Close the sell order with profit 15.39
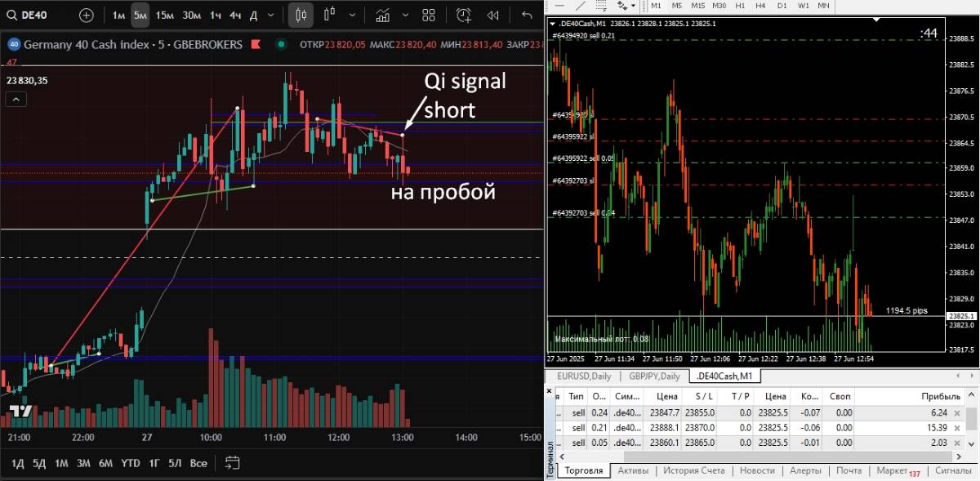Image resolution: width=980 pixels, height=481 pixels. pos(955,428)
